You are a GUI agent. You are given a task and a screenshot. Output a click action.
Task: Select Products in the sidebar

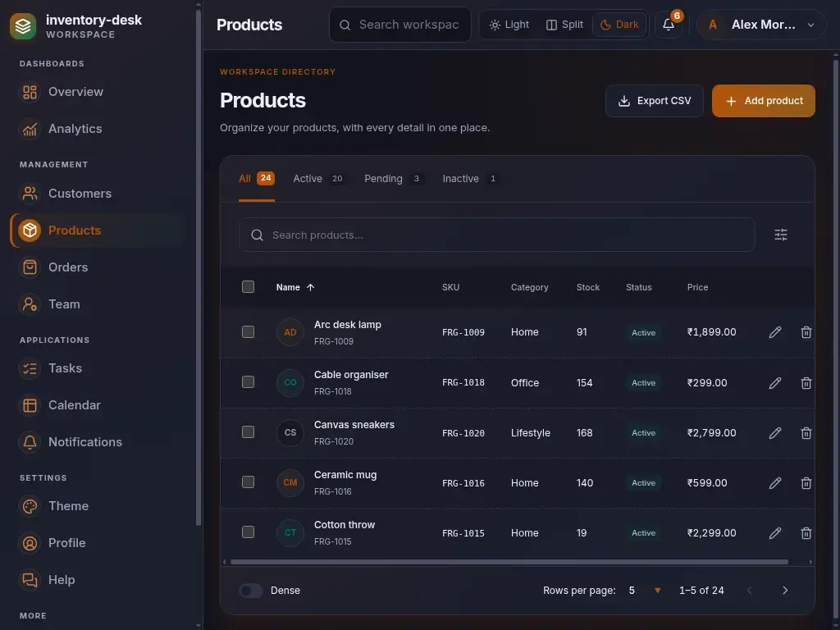tap(98, 231)
